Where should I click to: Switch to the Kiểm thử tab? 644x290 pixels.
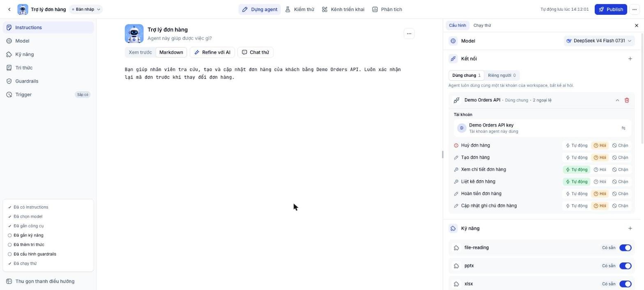(300, 9)
